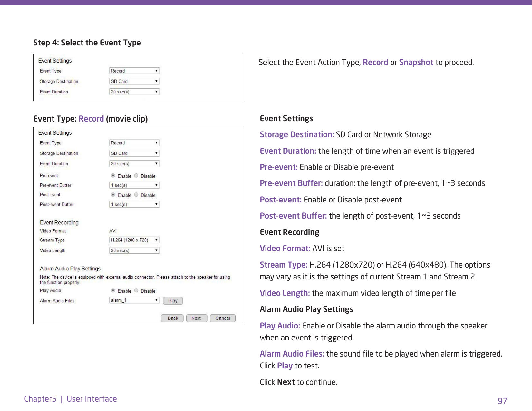Expand the Post-event Butter seconds dropdown
Screen dimensions: 532x411
click(134, 204)
